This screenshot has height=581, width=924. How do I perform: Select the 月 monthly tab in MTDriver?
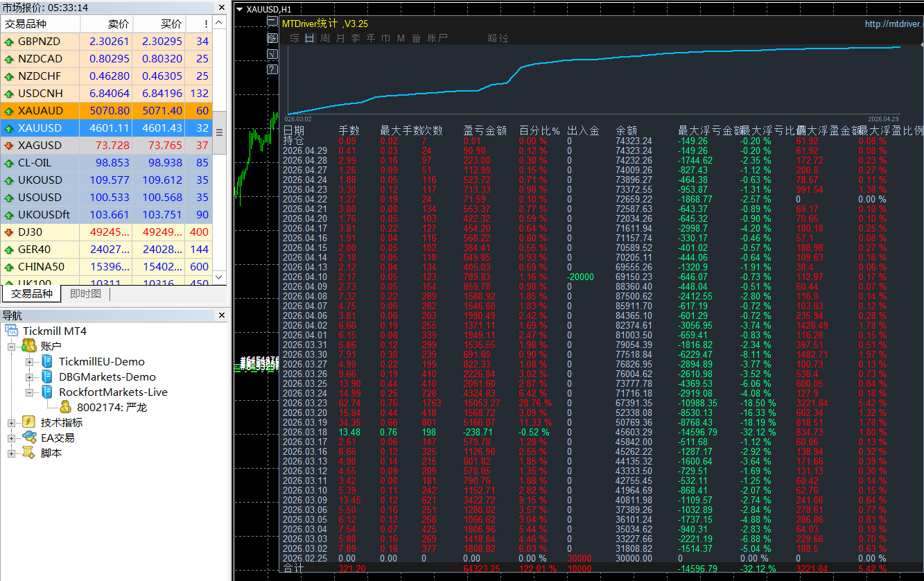pyautogui.click(x=340, y=38)
